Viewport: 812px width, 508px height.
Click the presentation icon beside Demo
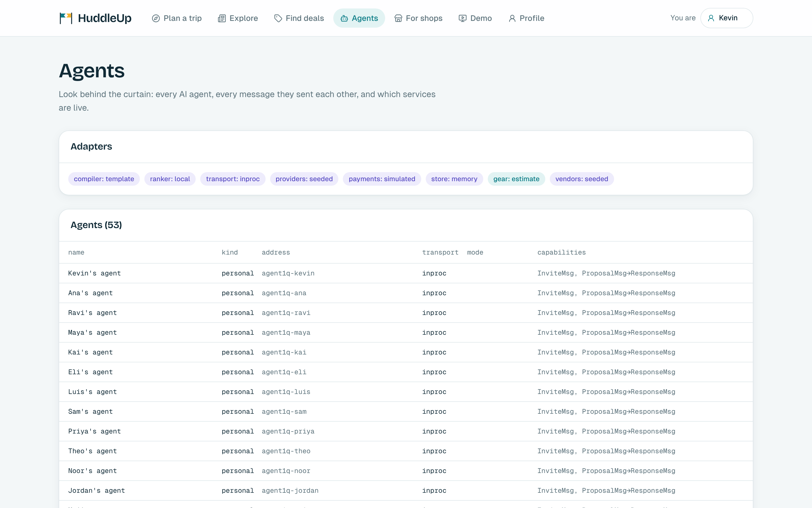tap(463, 18)
